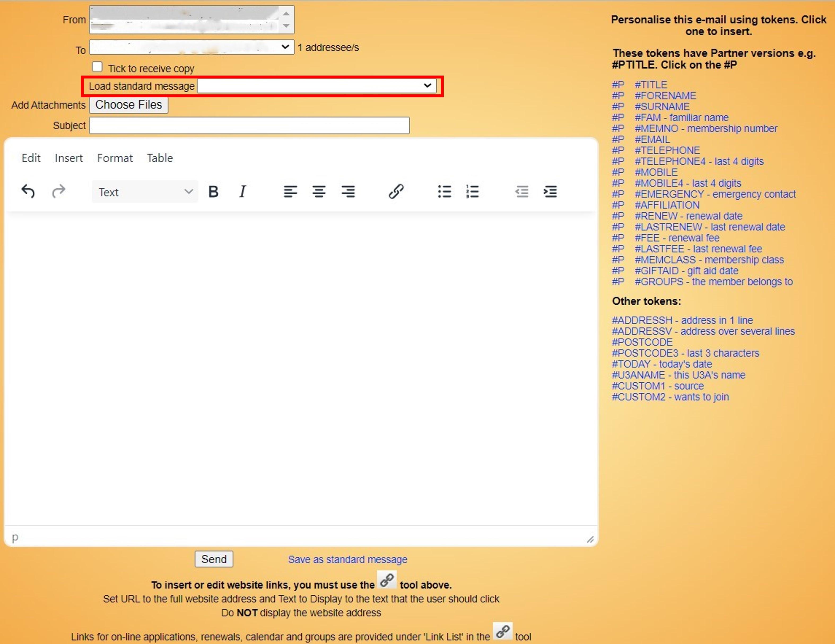
Task: Center align the text
Action: click(319, 191)
